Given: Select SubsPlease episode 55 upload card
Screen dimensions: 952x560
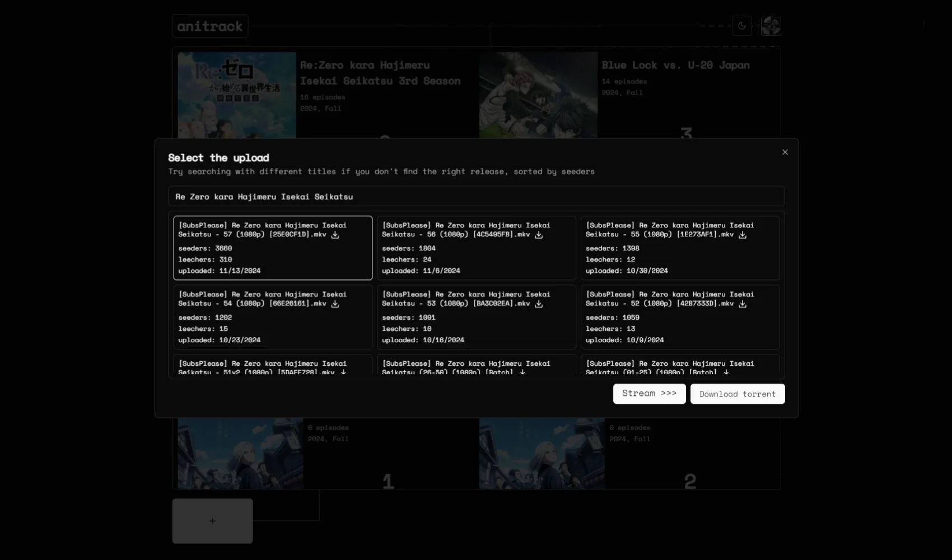Looking at the screenshot, I should (x=680, y=248).
